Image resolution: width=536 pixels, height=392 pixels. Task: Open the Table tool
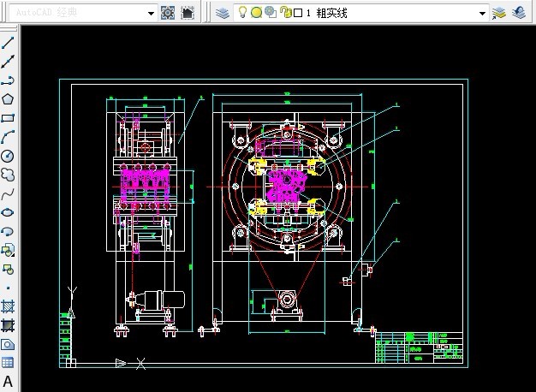click(8, 363)
